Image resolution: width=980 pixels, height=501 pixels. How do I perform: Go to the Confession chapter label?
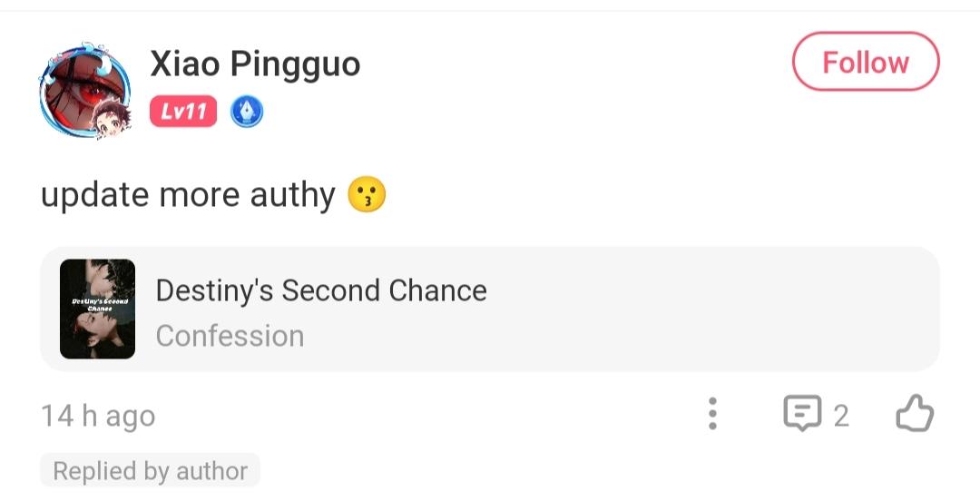tap(230, 336)
